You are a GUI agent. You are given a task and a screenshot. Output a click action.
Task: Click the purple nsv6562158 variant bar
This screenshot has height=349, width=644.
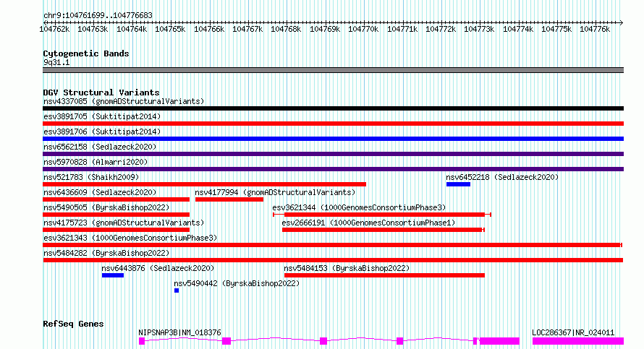coord(333,154)
